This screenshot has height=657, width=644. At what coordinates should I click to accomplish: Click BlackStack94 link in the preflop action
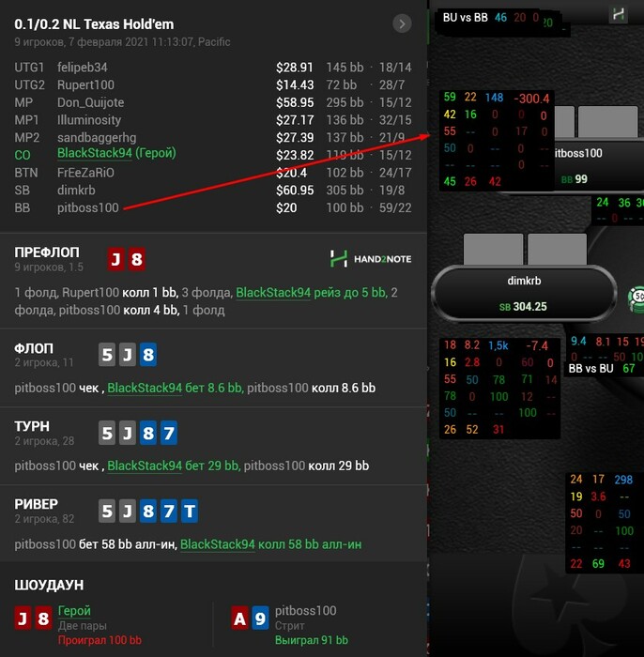(273, 293)
